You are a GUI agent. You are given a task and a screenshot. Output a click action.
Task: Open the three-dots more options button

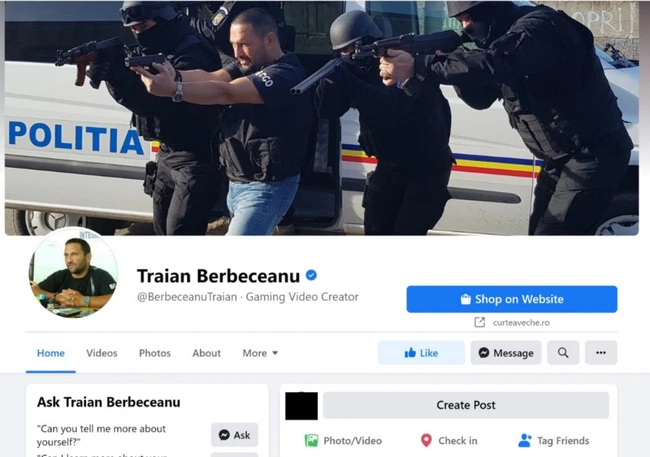click(x=601, y=352)
